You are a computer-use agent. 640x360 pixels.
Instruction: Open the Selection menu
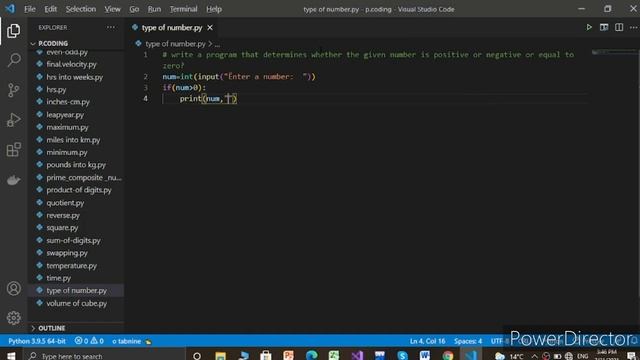(80, 9)
